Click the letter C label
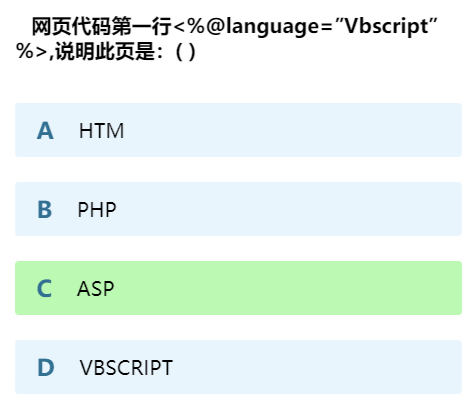 pyautogui.click(x=44, y=289)
